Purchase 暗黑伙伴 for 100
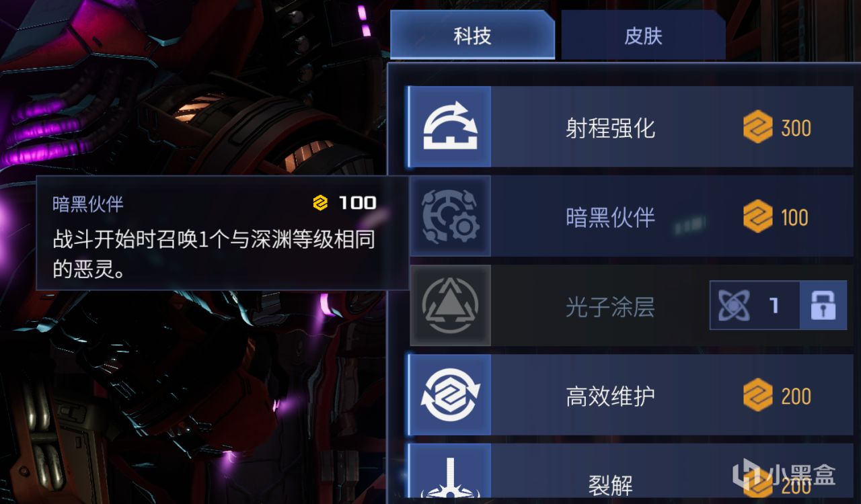Screen dimensions: 861x504 776,217
